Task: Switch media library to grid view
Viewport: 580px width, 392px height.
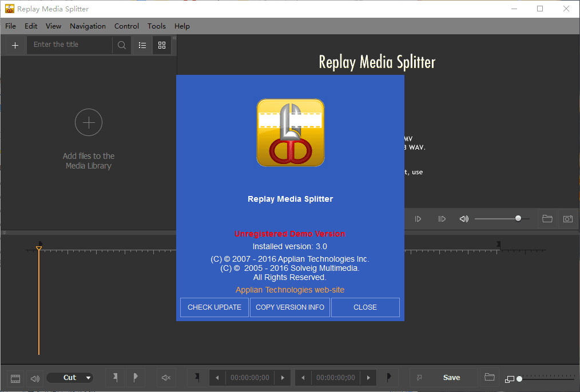Action: pyautogui.click(x=162, y=46)
